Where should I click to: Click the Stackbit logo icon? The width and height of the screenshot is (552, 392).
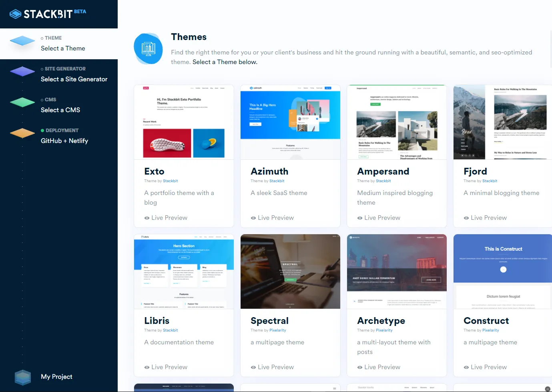pyautogui.click(x=15, y=13)
